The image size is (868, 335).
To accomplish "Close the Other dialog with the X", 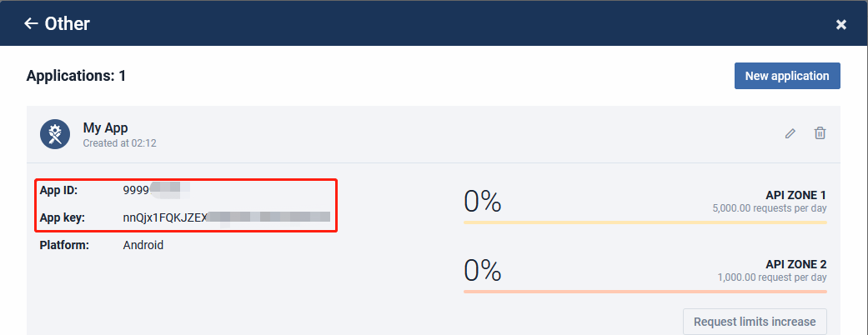I will [840, 24].
